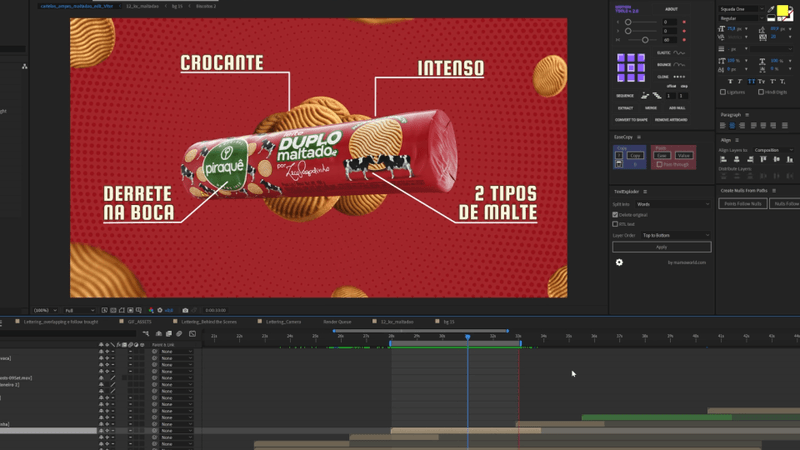
Task: Open the Full resolution dropdown
Action: tap(79, 310)
